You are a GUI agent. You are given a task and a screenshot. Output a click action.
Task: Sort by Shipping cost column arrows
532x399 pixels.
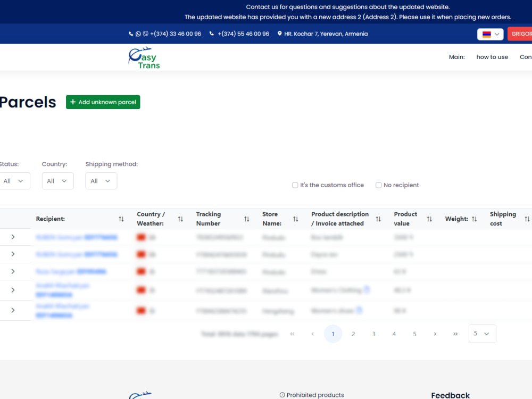click(527, 219)
